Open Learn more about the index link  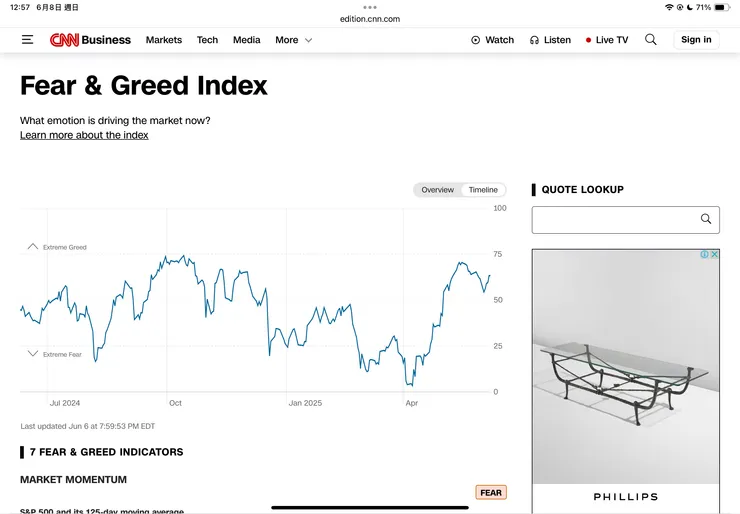click(84, 135)
